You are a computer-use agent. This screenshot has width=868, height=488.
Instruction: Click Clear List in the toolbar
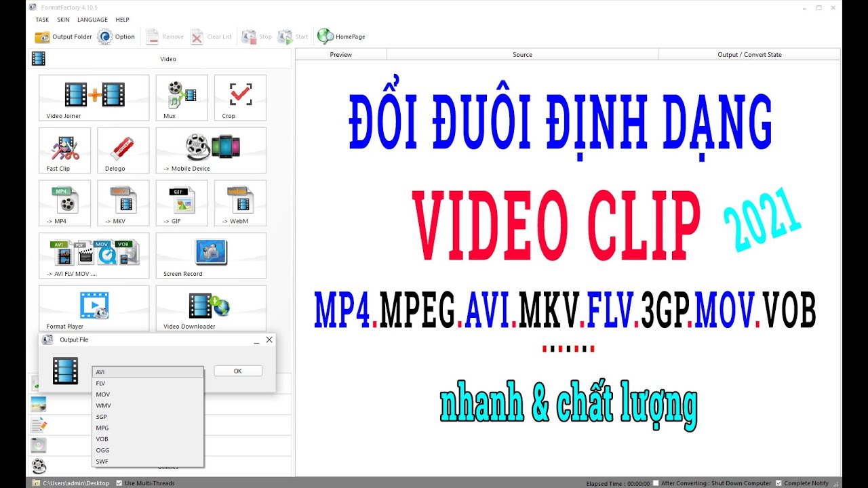(211, 37)
